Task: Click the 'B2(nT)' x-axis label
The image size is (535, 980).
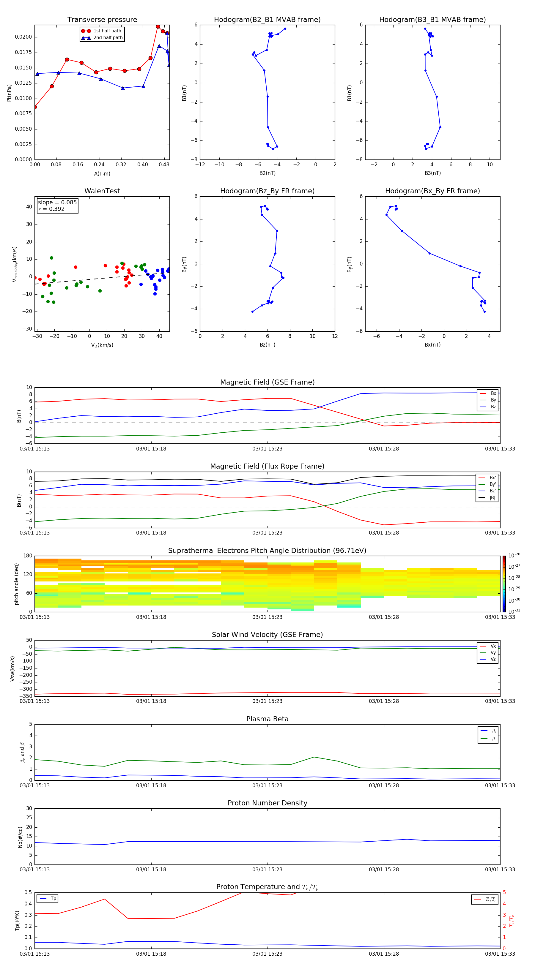Action: click(267, 173)
